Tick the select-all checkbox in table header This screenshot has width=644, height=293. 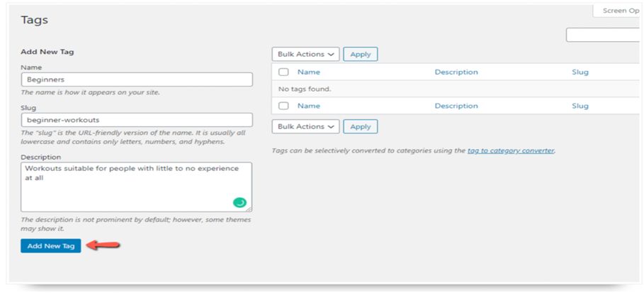tap(284, 72)
